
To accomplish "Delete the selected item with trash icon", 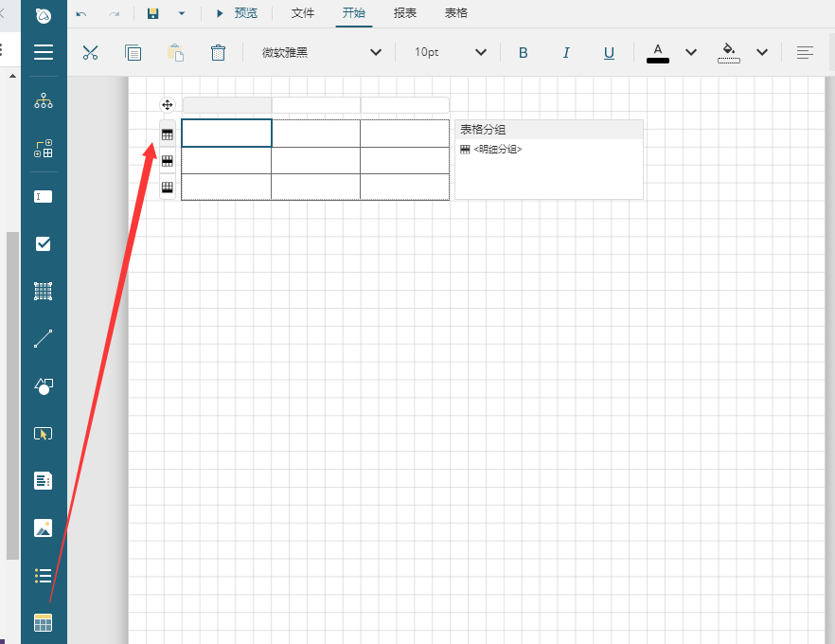I will click(219, 52).
